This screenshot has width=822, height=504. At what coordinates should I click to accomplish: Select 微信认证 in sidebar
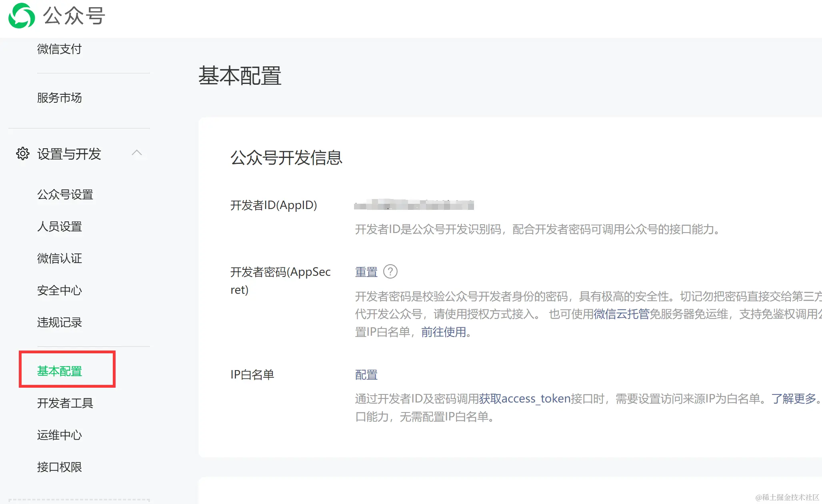(x=59, y=259)
